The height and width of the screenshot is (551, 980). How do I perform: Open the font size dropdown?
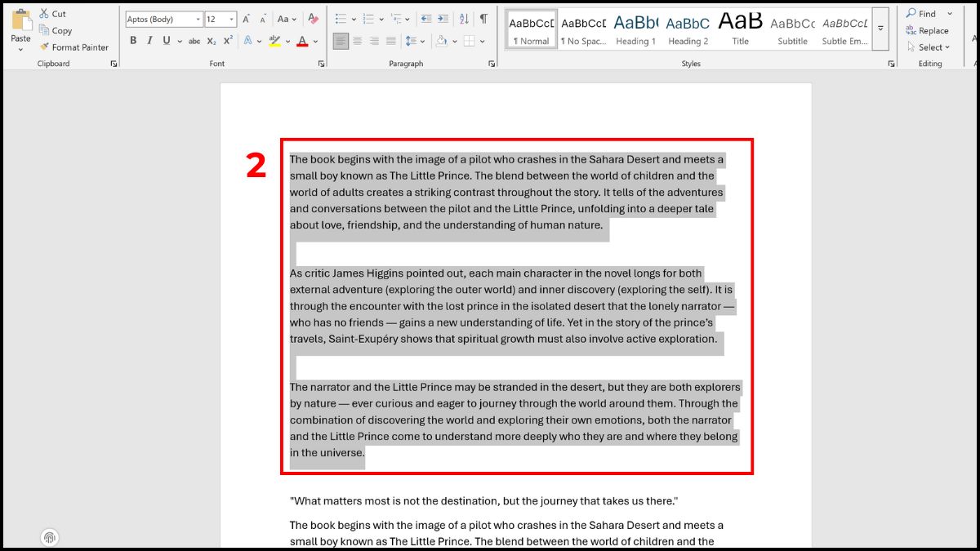pos(232,19)
